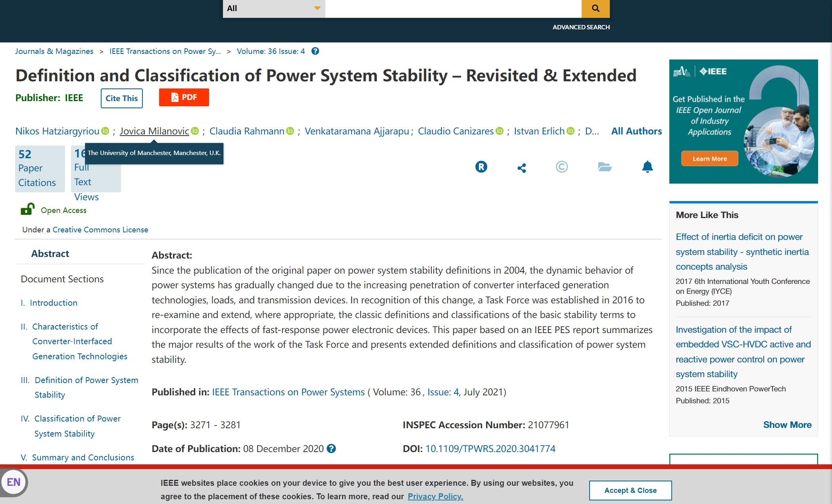Open embedded VSC-HVDC investigation article

(x=743, y=352)
